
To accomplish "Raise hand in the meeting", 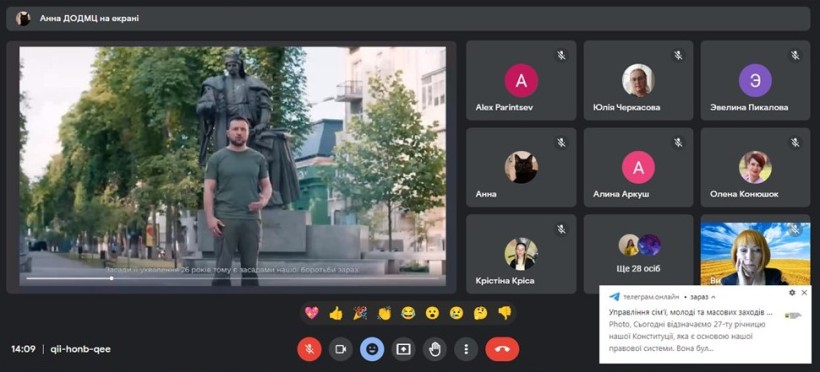I will click(x=435, y=349).
